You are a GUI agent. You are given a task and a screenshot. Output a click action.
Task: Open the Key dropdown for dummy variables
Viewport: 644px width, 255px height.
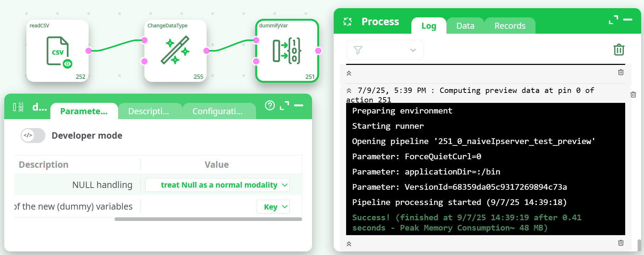[x=273, y=207]
